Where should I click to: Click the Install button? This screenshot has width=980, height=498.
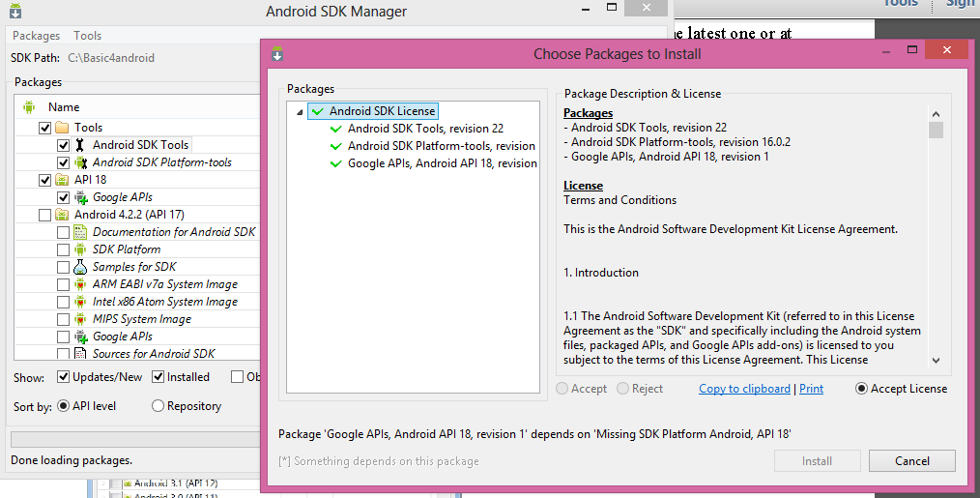click(x=817, y=461)
